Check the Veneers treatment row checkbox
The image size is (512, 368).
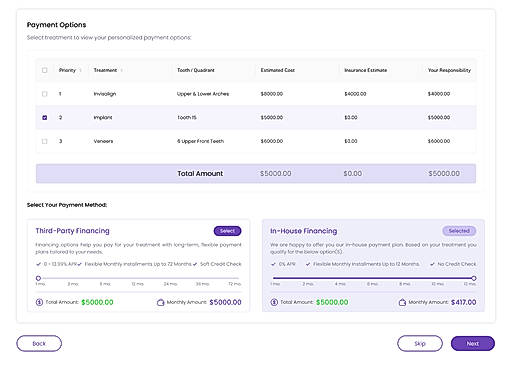(x=44, y=141)
